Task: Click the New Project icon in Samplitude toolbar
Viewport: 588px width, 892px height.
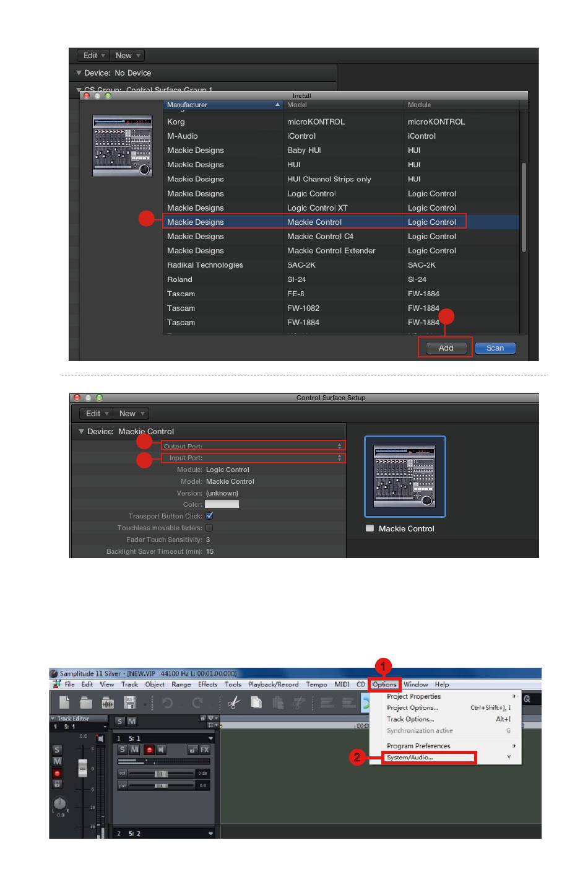Action: pyautogui.click(x=64, y=702)
